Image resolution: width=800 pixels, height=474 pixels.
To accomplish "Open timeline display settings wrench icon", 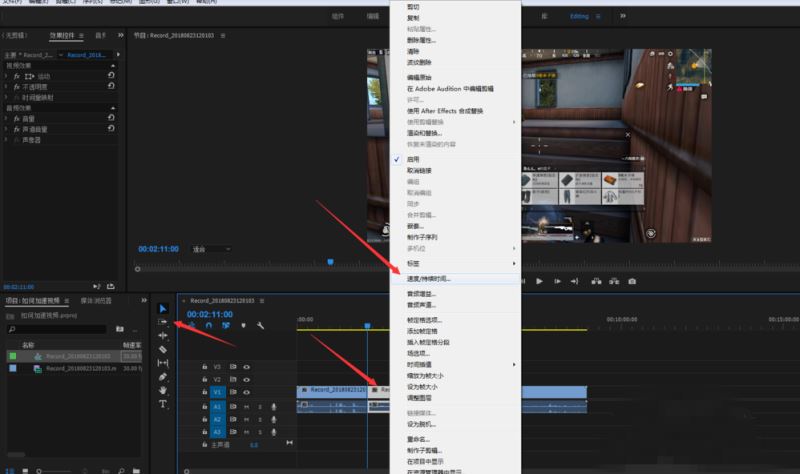I will (260, 326).
